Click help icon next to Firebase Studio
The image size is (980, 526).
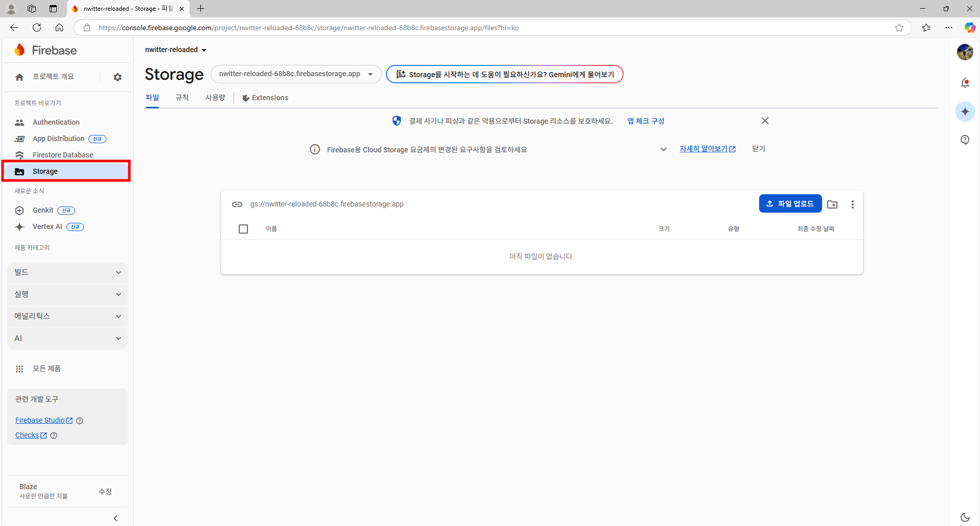[x=79, y=421]
